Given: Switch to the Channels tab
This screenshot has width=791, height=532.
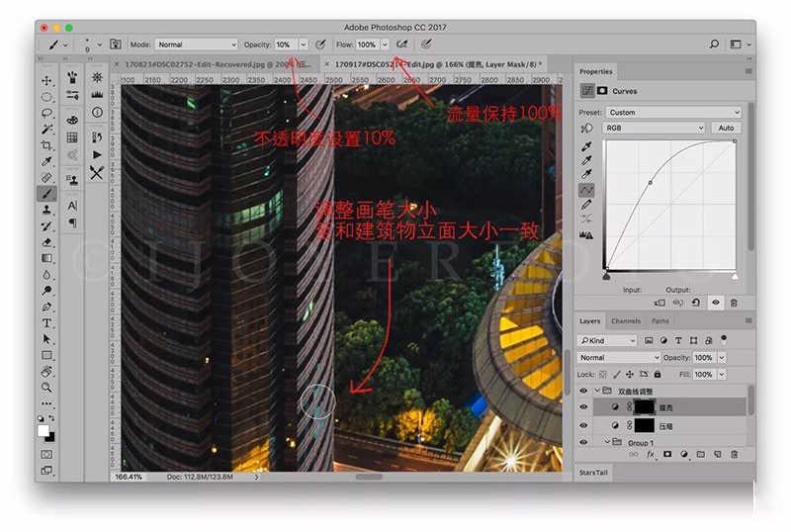Looking at the screenshot, I should [625, 320].
